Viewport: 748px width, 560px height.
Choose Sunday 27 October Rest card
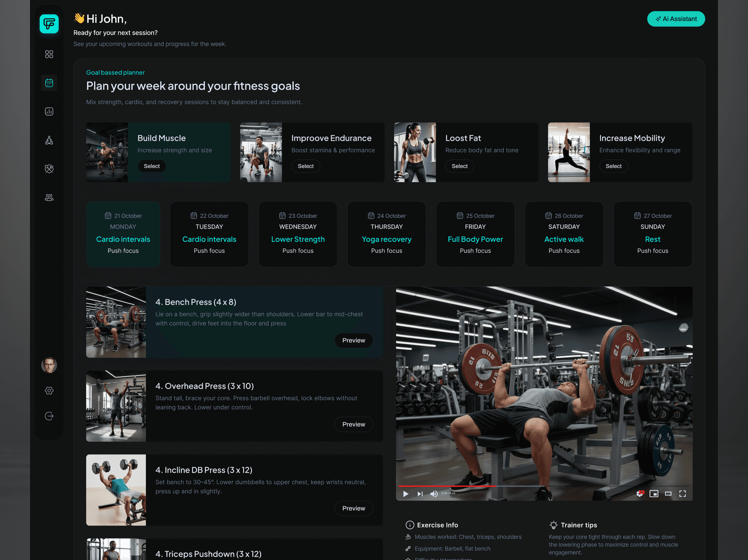click(653, 234)
